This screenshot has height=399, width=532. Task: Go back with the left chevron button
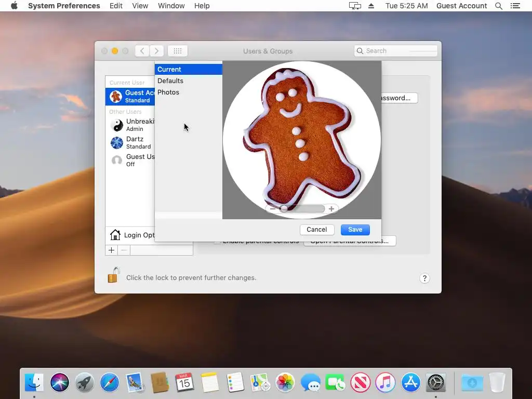click(142, 51)
